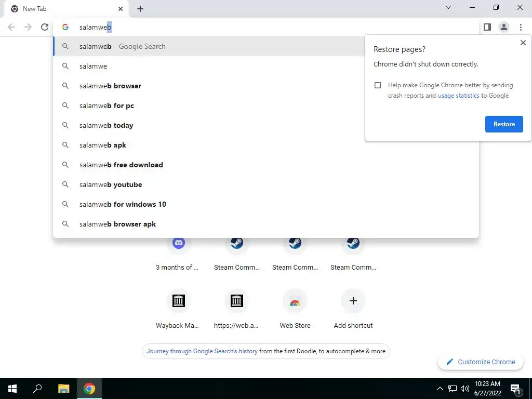
Task: Pick the 'salamweb apk' suggestion
Action: 266,145
